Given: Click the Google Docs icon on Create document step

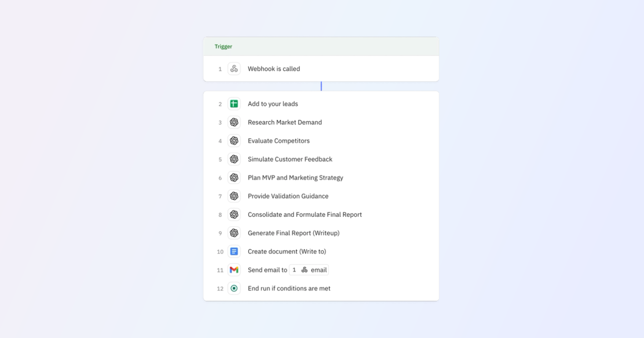Looking at the screenshot, I should (234, 251).
